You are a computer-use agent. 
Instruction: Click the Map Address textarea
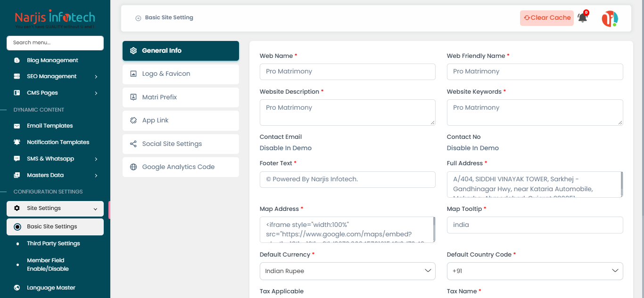[347, 230]
